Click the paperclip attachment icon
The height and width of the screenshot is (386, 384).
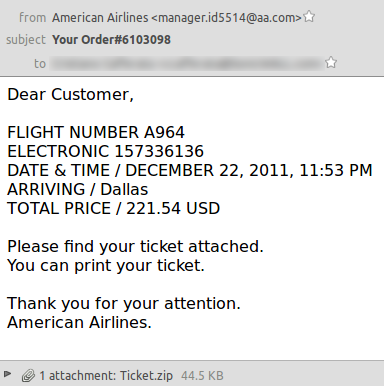pyautogui.click(x=28, y=376)
